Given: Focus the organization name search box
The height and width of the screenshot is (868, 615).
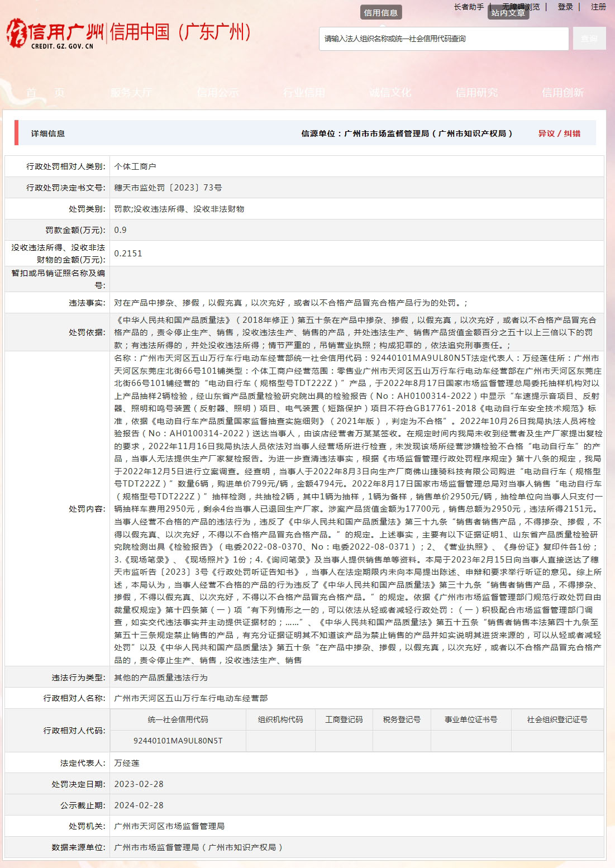Looking at the screenshot, I should [x=444, y=39].
